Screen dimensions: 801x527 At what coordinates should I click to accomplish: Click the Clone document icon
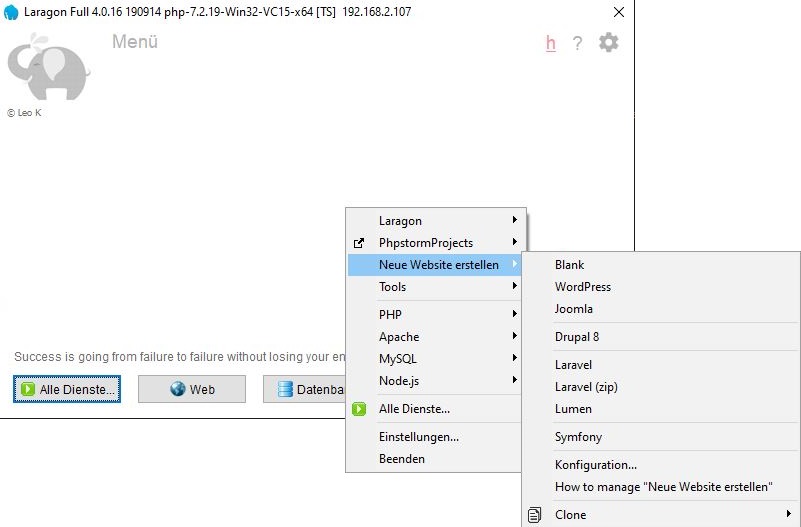tap(534, 515)
